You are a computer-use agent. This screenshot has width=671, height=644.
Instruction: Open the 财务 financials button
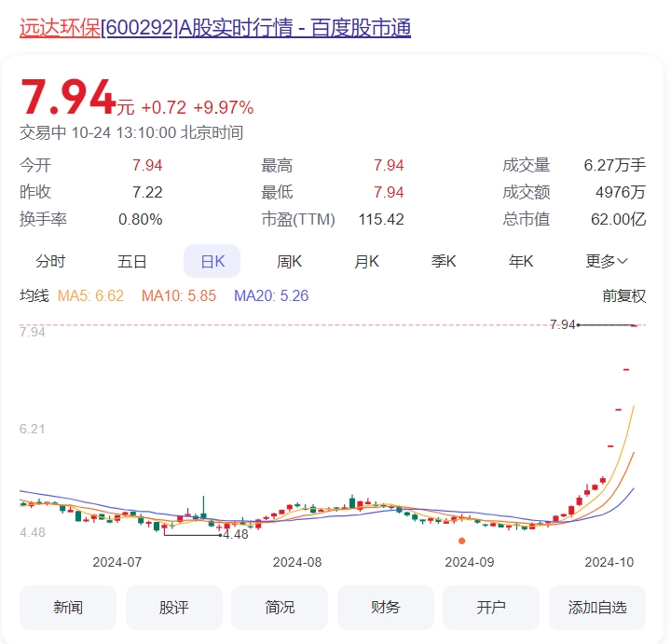coord(386,608)
